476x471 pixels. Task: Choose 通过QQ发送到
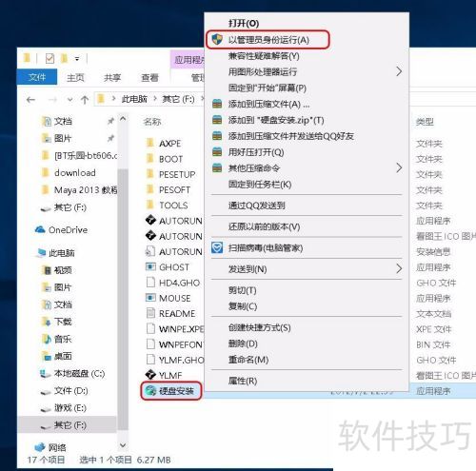point(256,206)
